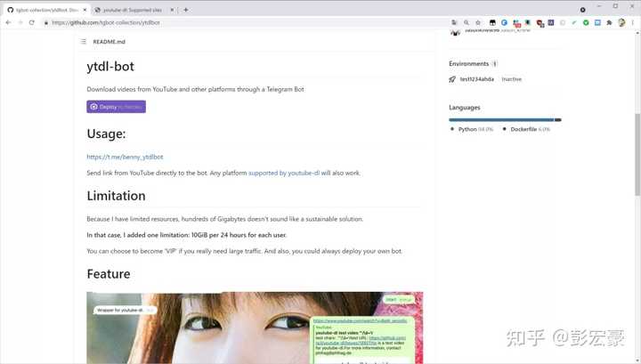Open the extension with red number badge
The width and height of the screenshot is (641, 364).
point(516,23)
